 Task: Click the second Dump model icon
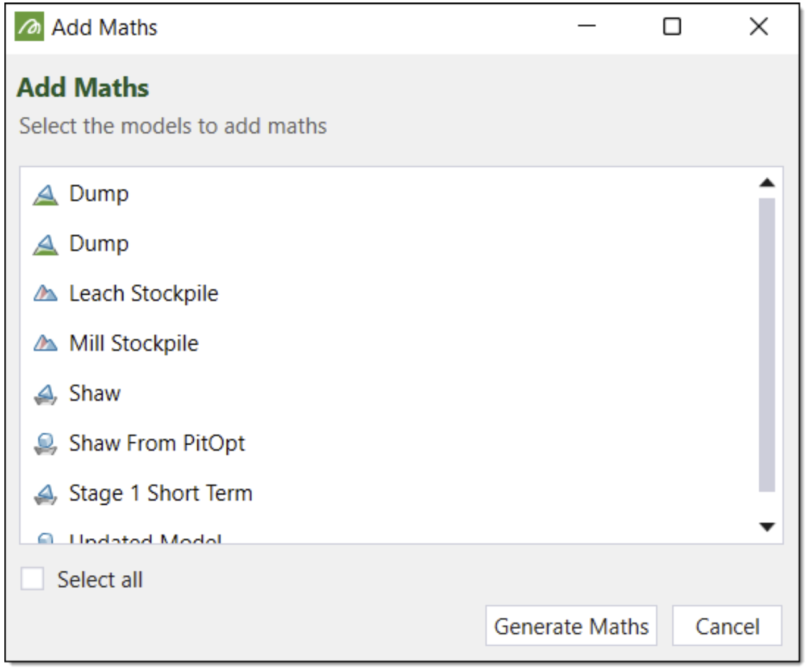click(45, 245)
